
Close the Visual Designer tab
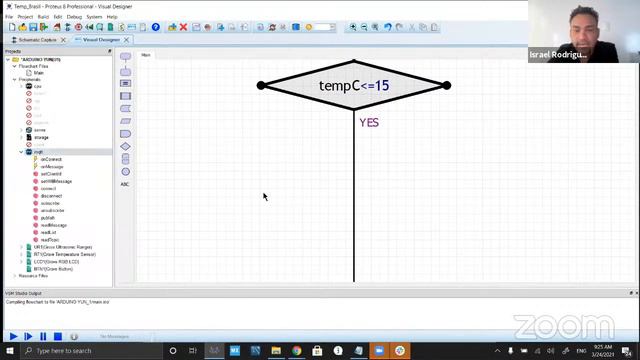pos(127,40)
